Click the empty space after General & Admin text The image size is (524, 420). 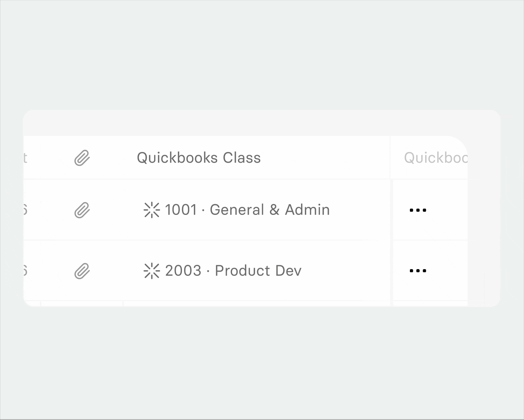pos(358,210)
